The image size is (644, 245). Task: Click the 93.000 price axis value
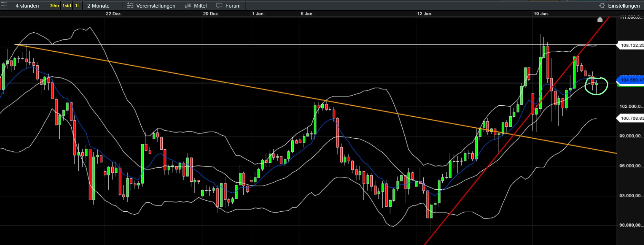[631, 195]
